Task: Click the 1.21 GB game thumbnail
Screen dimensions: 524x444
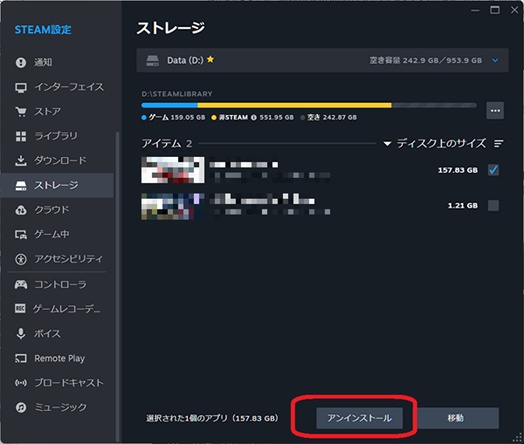Action: [172, 206]
